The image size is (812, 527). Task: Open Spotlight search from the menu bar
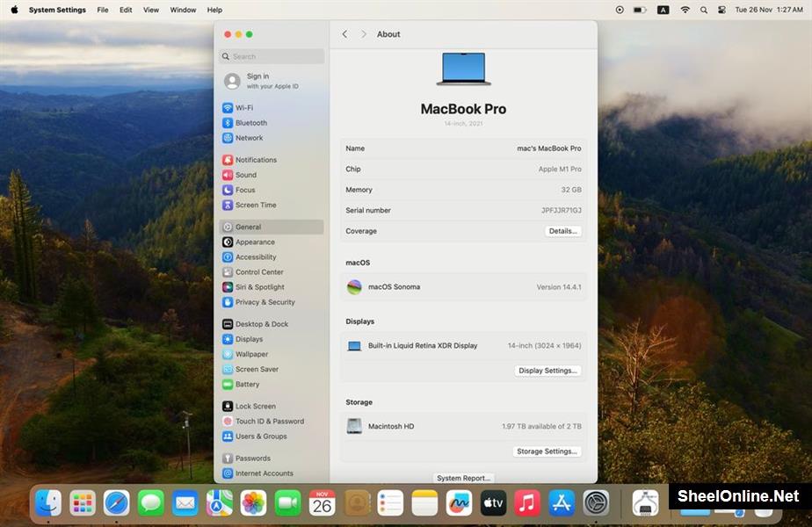click(704, 10)
